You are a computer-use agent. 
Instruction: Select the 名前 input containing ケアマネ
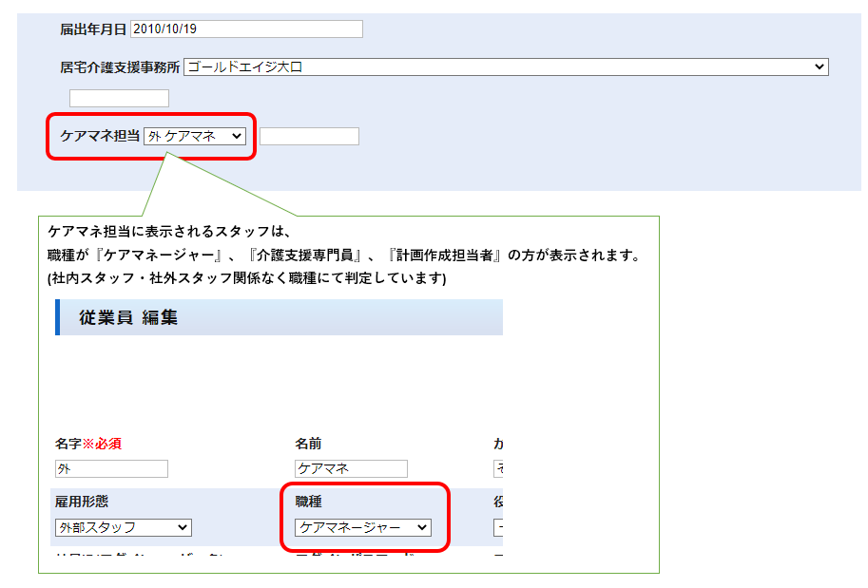pyautogui.click(x=351, y=468)
